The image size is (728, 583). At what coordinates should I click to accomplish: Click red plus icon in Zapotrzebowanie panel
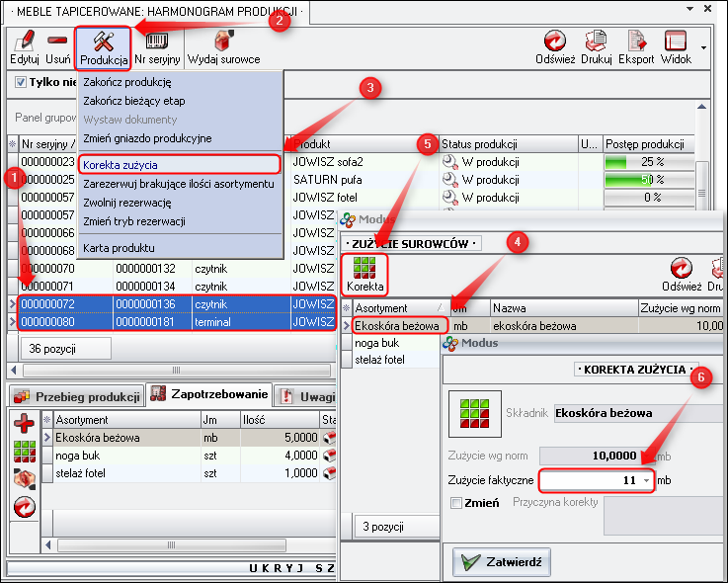(25, 426)
